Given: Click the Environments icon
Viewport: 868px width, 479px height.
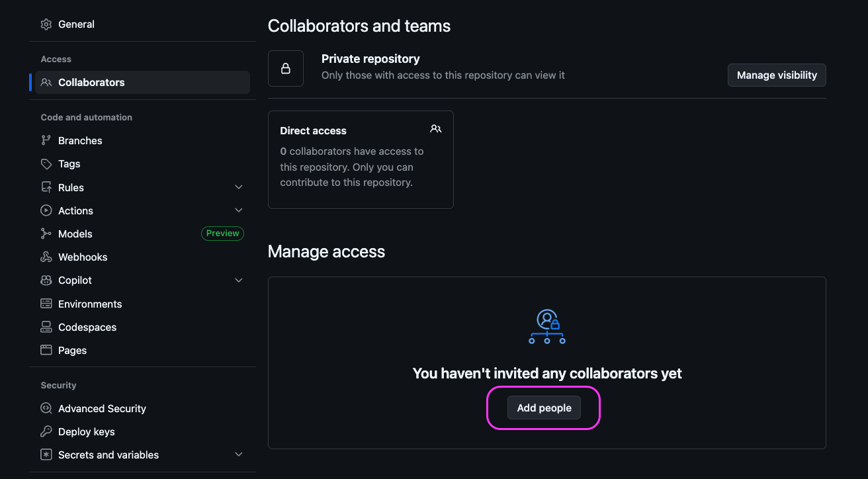Looking at the screenshot, I should pyautogui.click(x=46, y=304).
